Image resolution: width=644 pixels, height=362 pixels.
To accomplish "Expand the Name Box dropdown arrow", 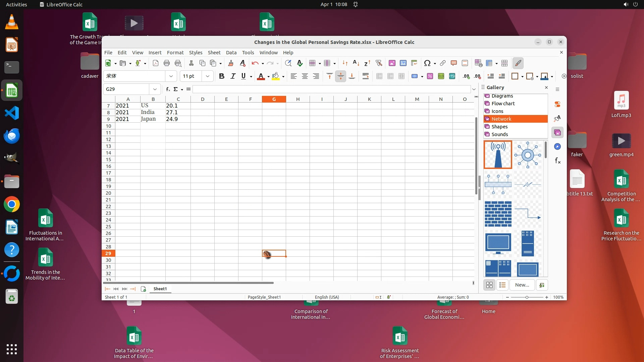I will 155,89.
